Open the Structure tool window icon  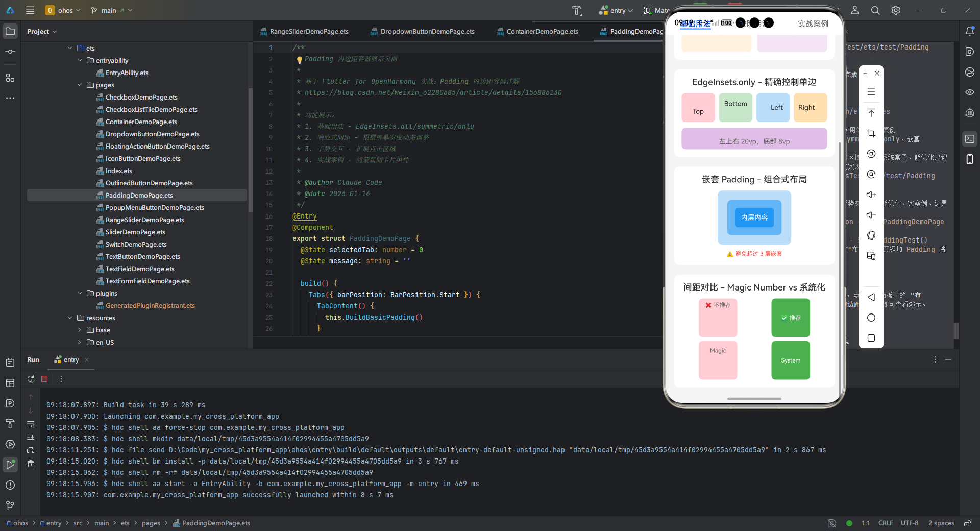coord(10,78)
